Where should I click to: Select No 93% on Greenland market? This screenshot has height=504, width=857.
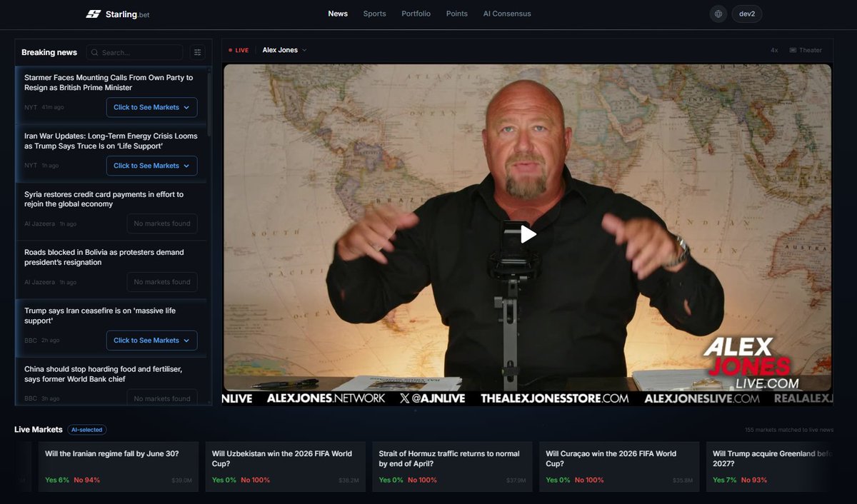point(754,480)
